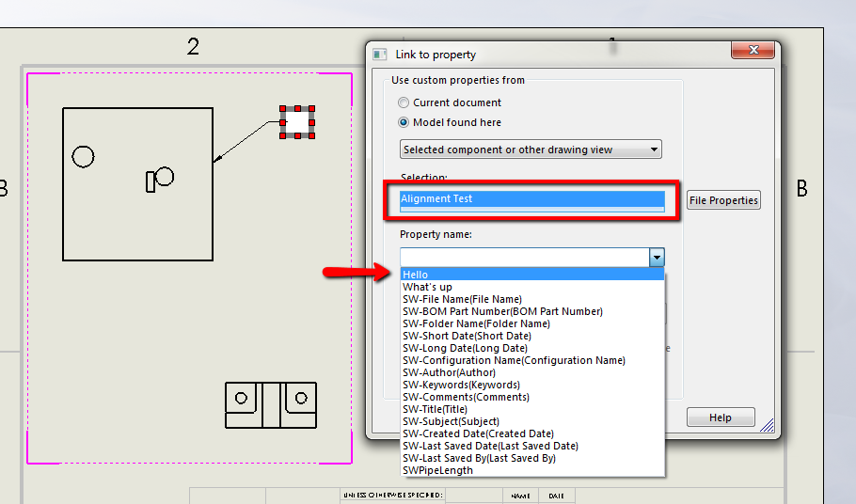This screenshot has height=504, width=856.
Task: Open the Selected component or other drawing view dropdown
Action: coord(531,150)
